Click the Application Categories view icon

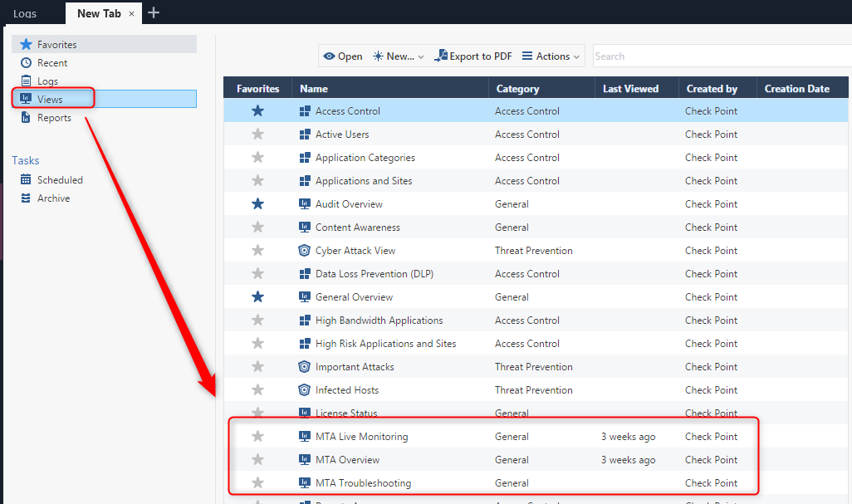[305, 158]
